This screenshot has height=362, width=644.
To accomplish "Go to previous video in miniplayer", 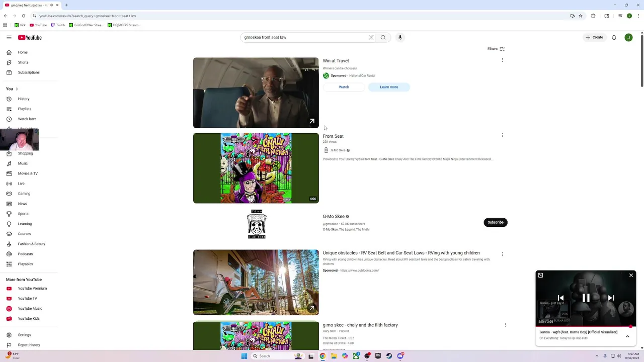I will [x=560, y=298].
